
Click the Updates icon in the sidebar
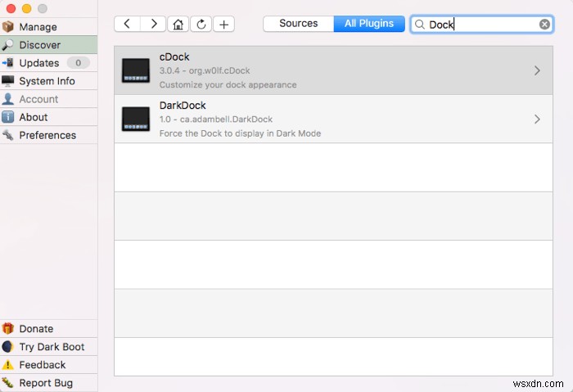pyautogui.click(x=7, y=63)
